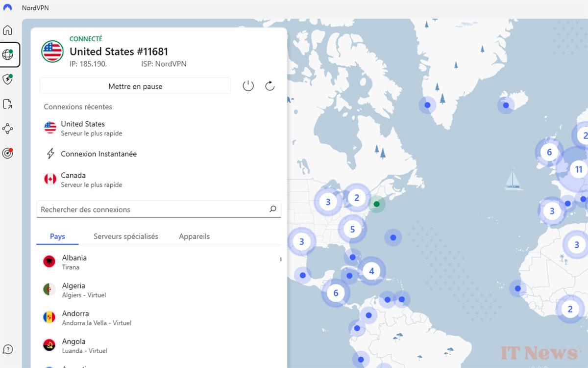This screenshot has width=588, height=368.
Task: Click the Connexions récentes heading
Action: (78, 106)
